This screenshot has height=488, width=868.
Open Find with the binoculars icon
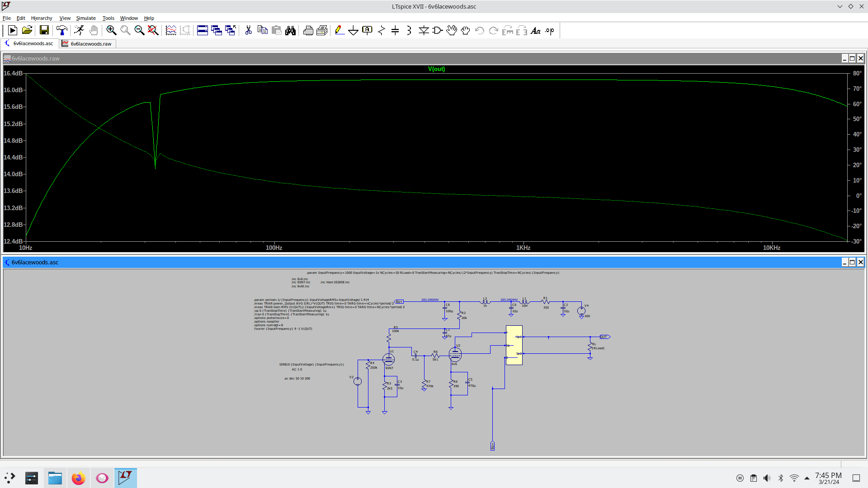click(x=290, y=30)
